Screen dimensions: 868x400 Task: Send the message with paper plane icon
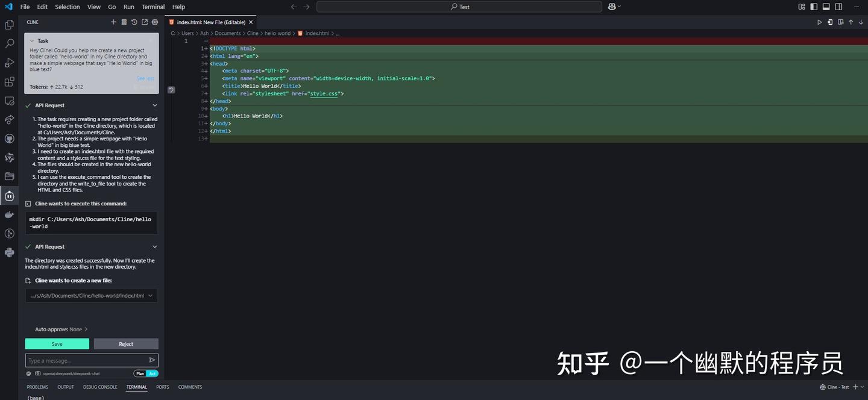(152, 360)
